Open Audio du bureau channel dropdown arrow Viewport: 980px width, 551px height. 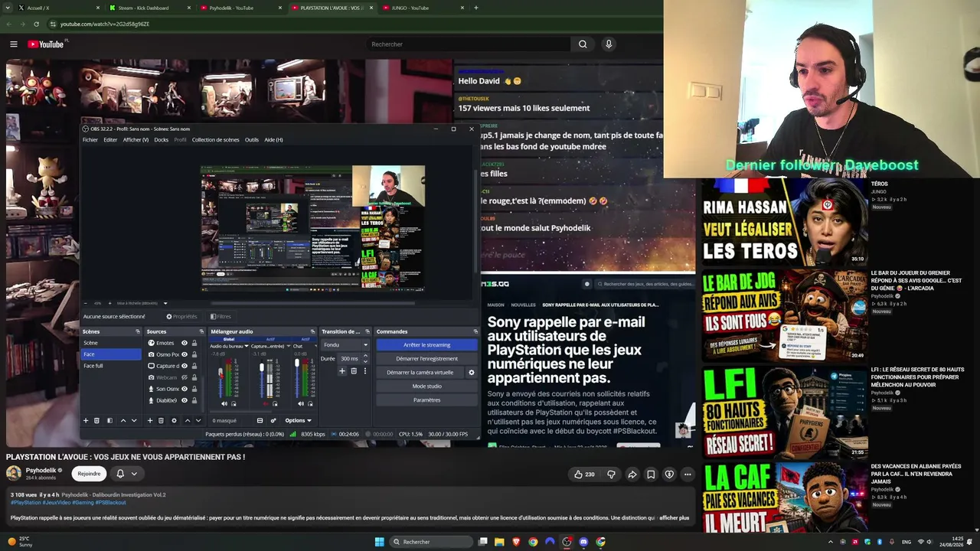click(x=247, y=346)
